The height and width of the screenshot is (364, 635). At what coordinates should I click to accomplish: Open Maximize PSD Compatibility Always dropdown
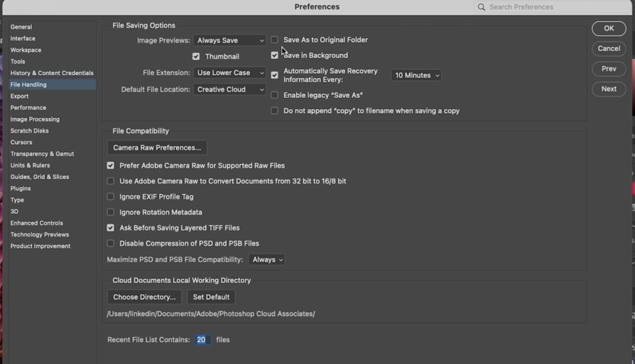click(x=267, y=260)
